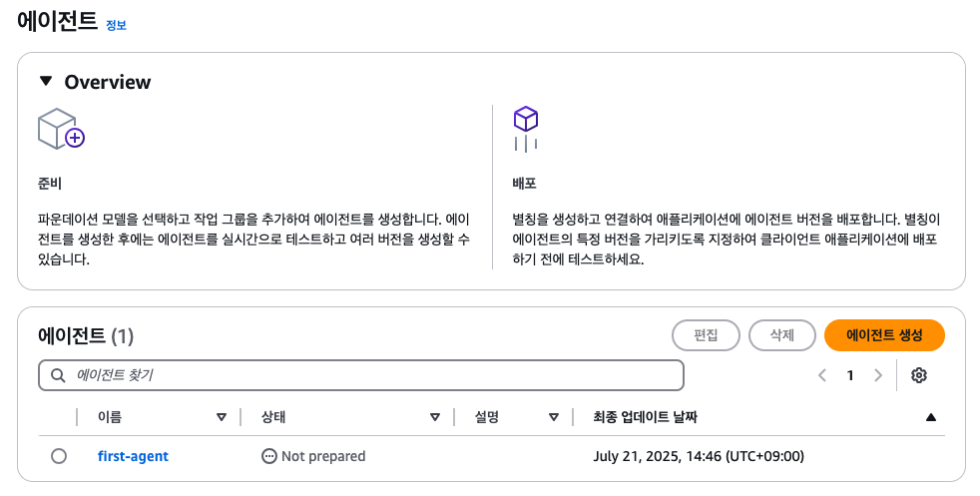
Task: Select the first-agent radio button
Action: click(x=59, y=456)
